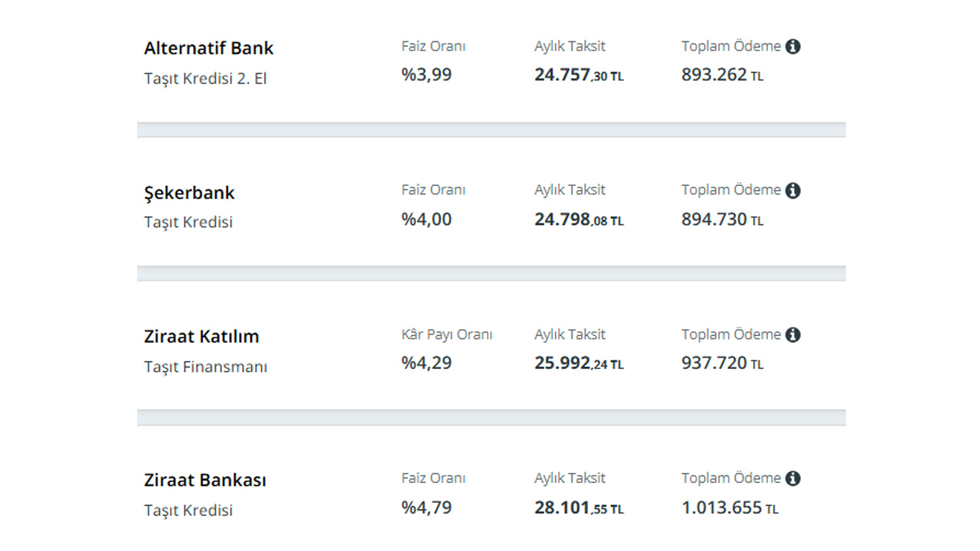Click Kâr Payı Oranı %4,29 value

[426, 363]
